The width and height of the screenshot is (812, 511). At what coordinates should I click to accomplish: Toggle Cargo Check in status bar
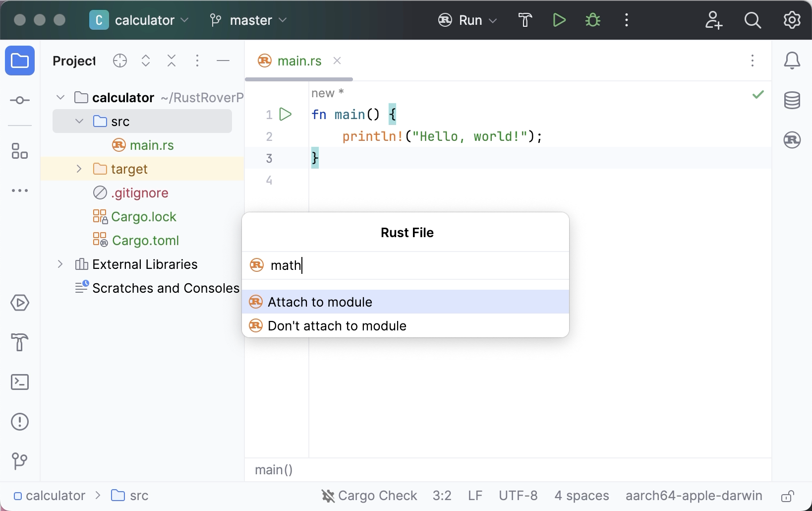(x=369, y=496)
